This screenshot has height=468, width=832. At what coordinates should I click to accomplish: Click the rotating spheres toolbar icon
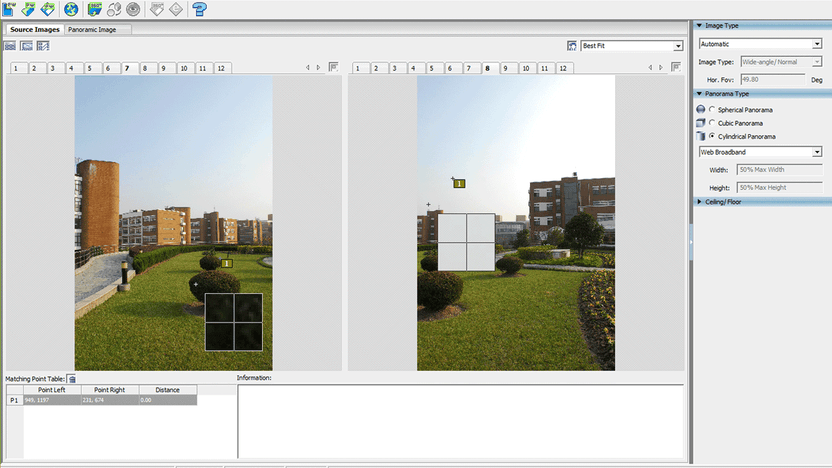click(x=114, y=8)
